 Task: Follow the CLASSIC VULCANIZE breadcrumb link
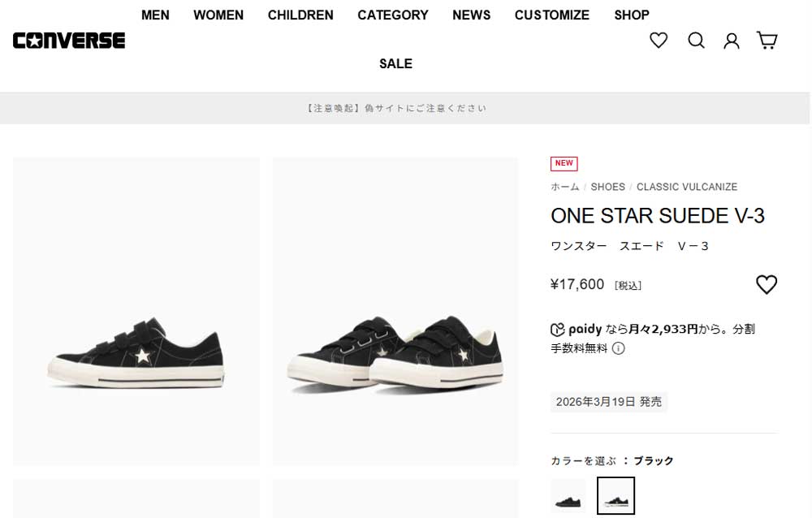687,187
